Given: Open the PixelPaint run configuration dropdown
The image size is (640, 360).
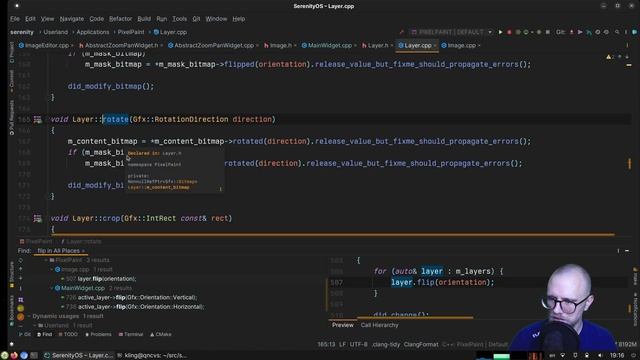Looking at the screenshot, I should [451, 32].
